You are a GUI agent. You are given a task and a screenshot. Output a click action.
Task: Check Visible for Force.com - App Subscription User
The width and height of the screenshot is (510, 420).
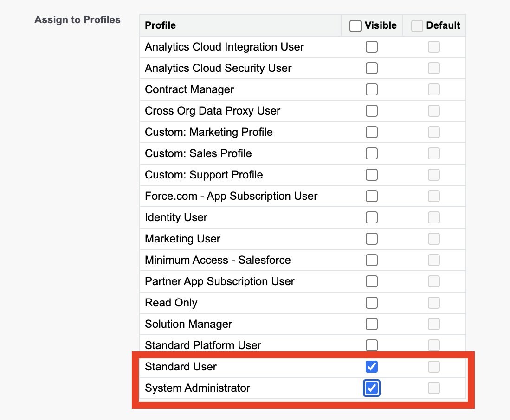[x=372, y=196]
